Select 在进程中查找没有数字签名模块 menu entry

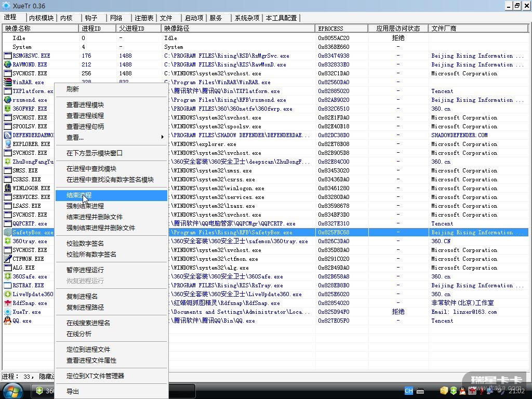pos(110,179)
